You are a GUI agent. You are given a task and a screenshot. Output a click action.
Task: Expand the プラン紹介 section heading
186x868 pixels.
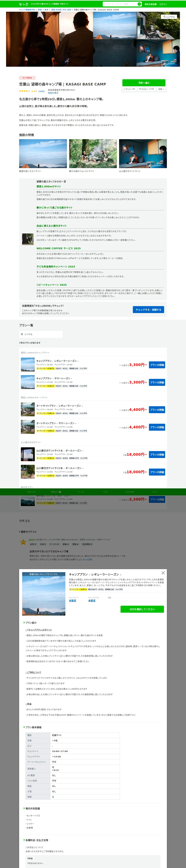coord(31,623)
